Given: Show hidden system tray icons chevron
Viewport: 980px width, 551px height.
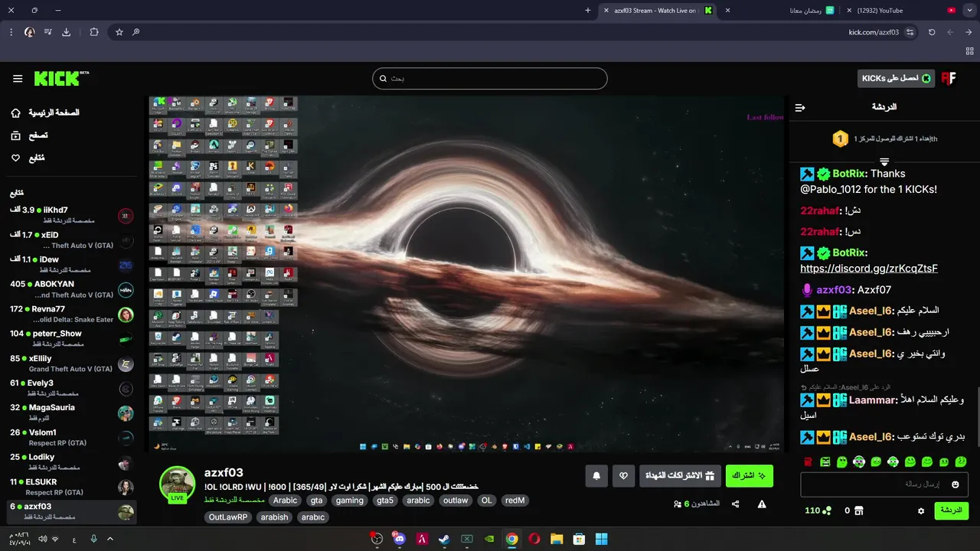Looking at the screenshot, I should coord(110,539).
